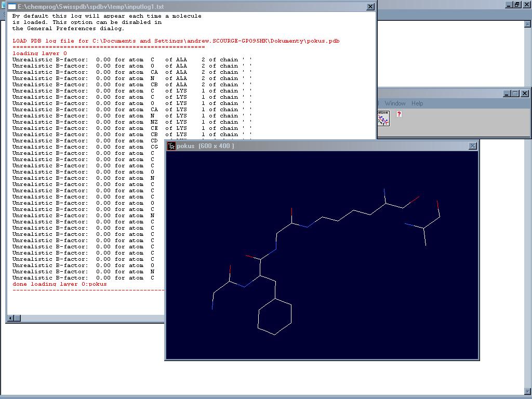Click the B-factor line for atom N of ALA
This screenshot has height=399, width=532.
(132, 78)
